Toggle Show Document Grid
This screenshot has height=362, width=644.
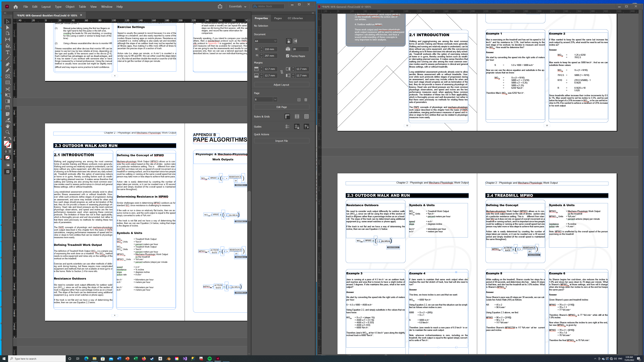[x=306, y=116]
